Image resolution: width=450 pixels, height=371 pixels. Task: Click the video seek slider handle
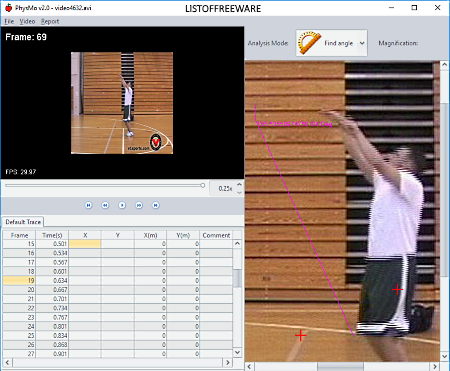(x=203, y=185)
